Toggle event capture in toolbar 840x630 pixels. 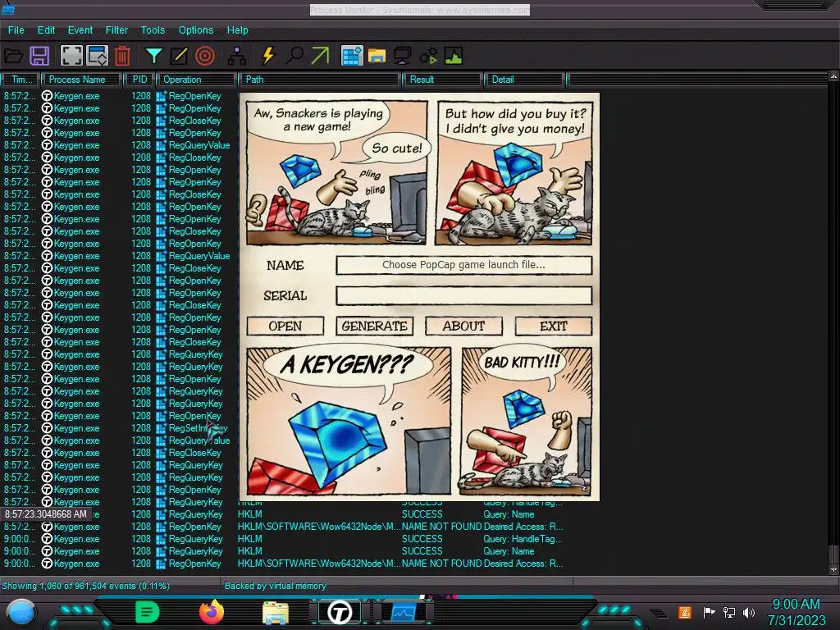coord(71,56)
